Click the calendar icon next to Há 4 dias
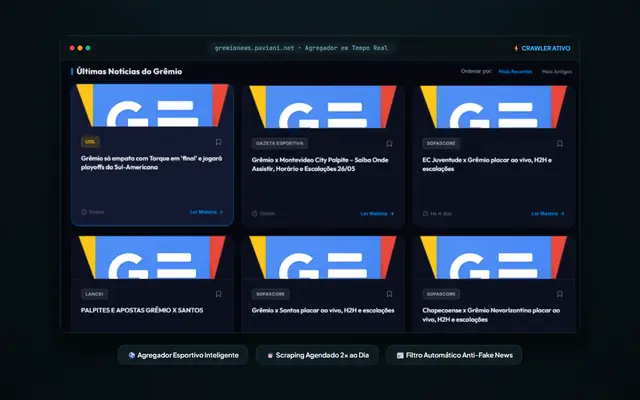The image size is (640, 400). click(425, 213)
